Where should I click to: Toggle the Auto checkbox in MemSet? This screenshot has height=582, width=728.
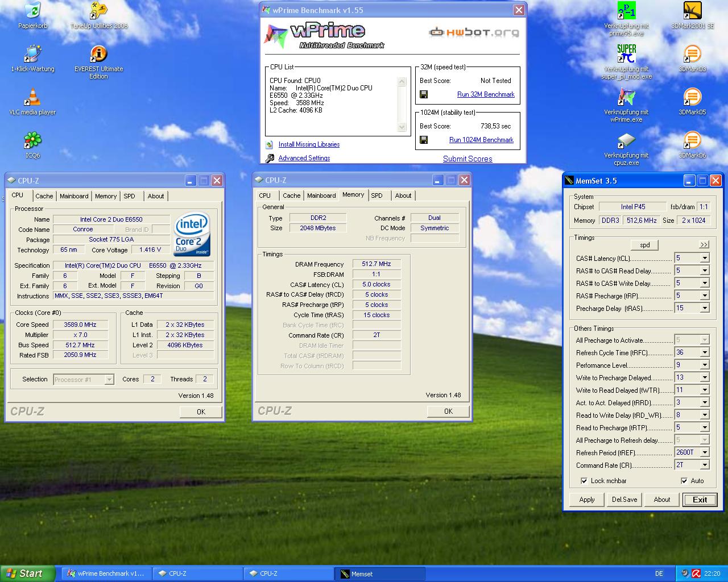tap(684, 481)
